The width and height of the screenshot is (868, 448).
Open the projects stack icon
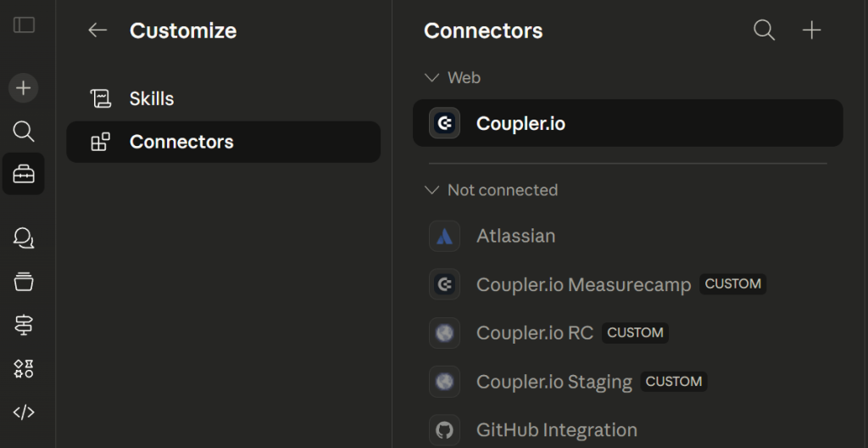pyautogui.click(x=24, y=282)
